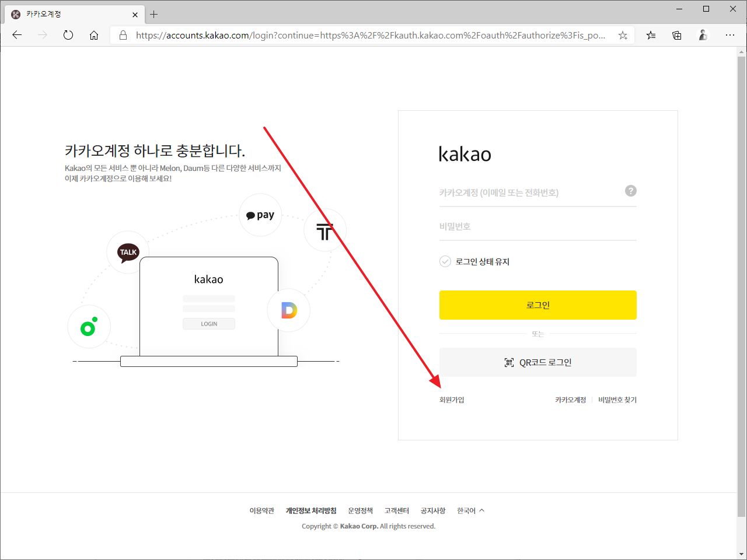Reload the page with refresh icon
The width and height of the screenshot is (747, 560).
pos(68,35)
